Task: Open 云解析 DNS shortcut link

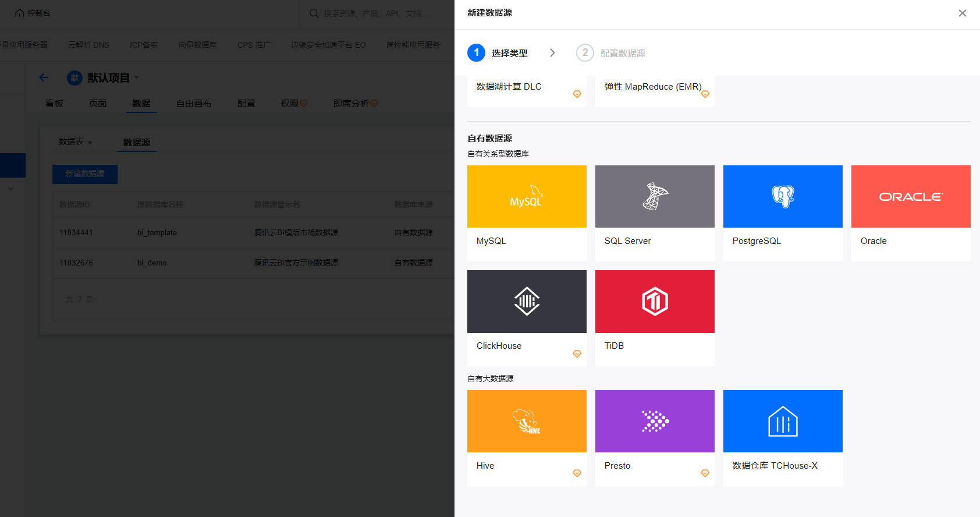Action: 88,45
